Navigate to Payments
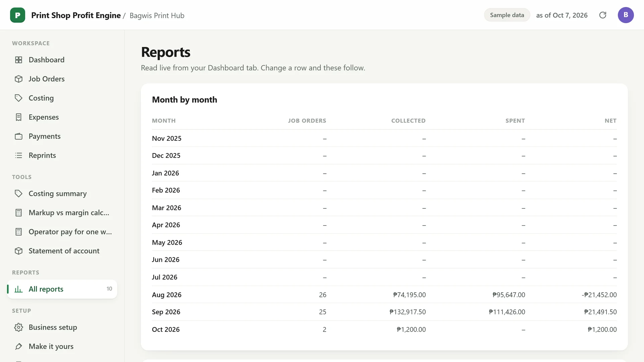 [x=62, y=136]
